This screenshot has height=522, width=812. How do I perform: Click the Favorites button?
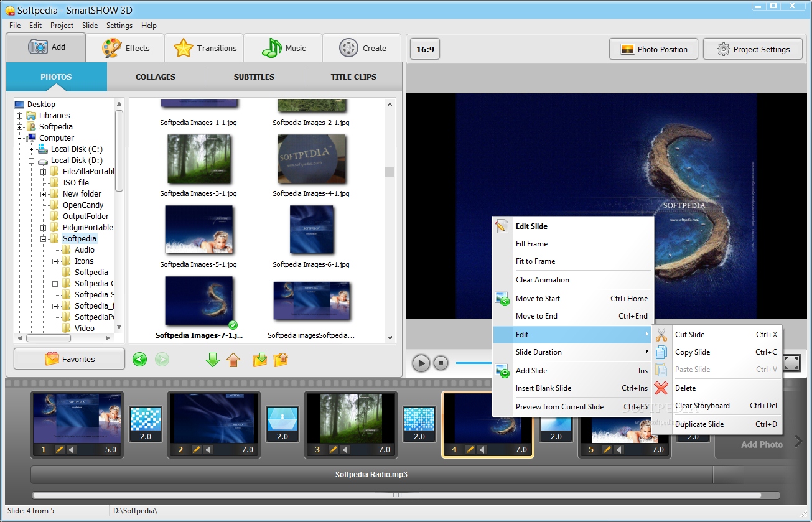point(70,359)
